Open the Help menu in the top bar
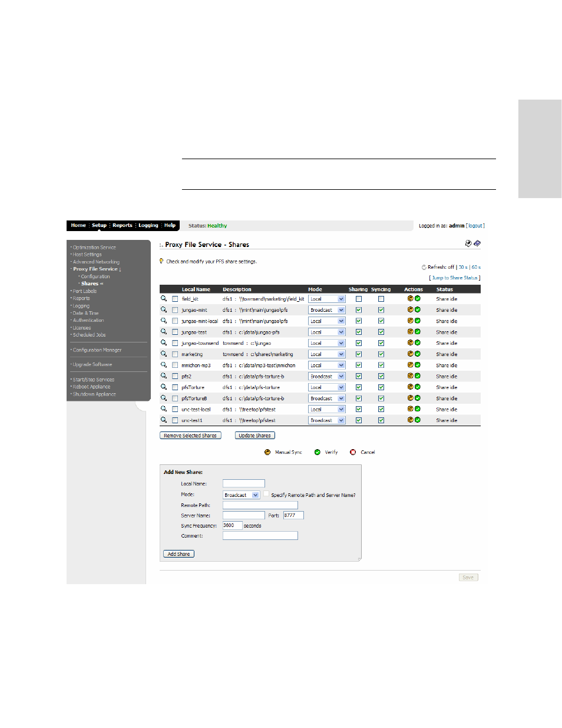 pos(170,225)
